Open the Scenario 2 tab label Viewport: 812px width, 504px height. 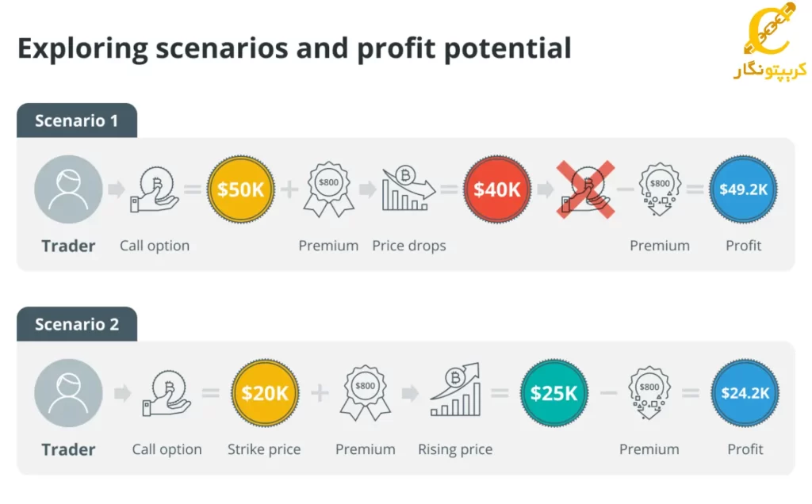pyautogui.click(x=77, y=324)
